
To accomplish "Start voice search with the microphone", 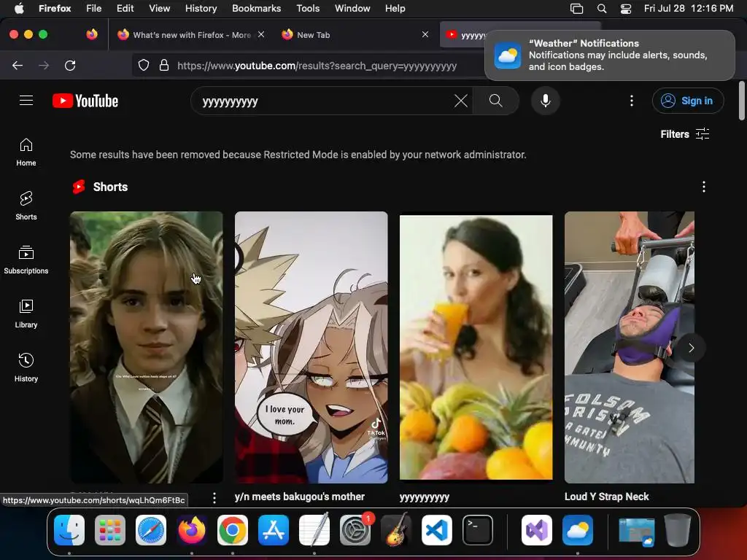I will tap(546, 101).
